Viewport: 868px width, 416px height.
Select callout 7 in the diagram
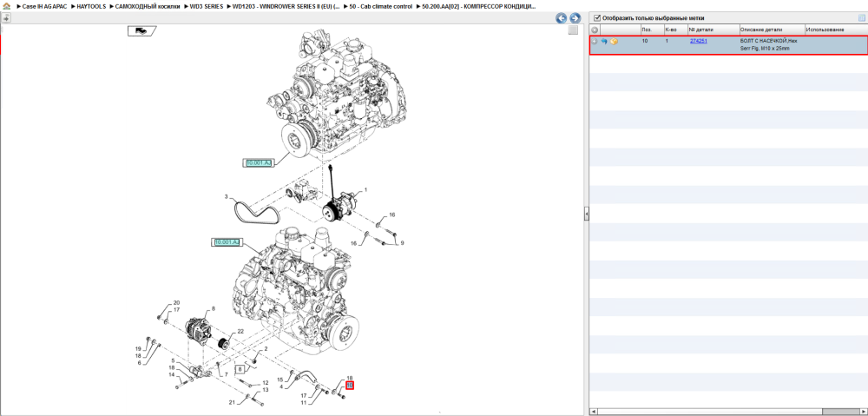(x=226, y=374)
